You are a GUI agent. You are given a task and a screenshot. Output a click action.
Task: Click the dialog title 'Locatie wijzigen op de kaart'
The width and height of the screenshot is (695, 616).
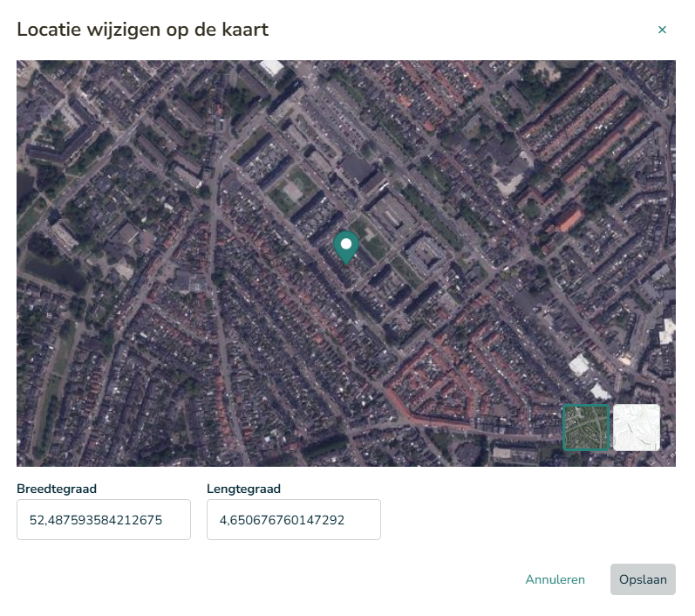143,30
